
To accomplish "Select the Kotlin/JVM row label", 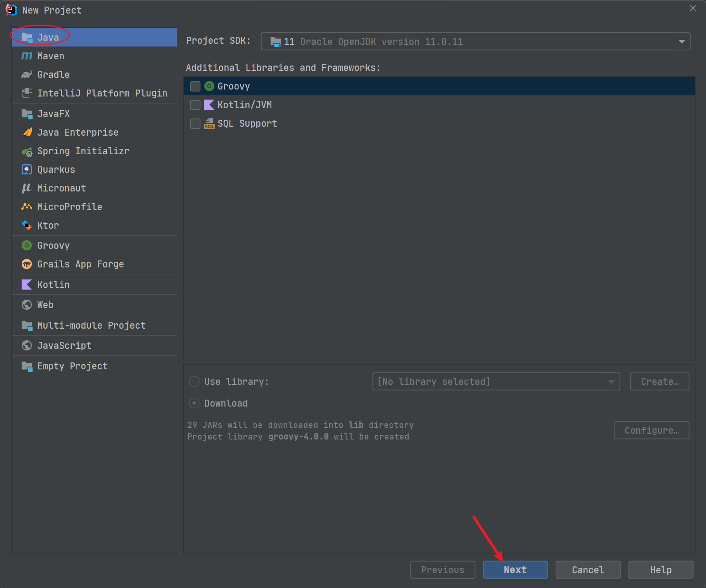I will pos(245,105).
